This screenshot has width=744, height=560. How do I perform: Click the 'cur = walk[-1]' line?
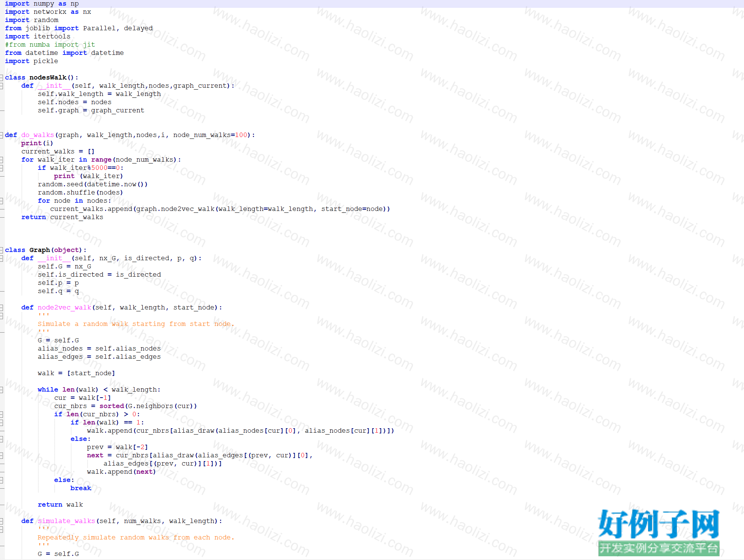click(x=83, y=398)
